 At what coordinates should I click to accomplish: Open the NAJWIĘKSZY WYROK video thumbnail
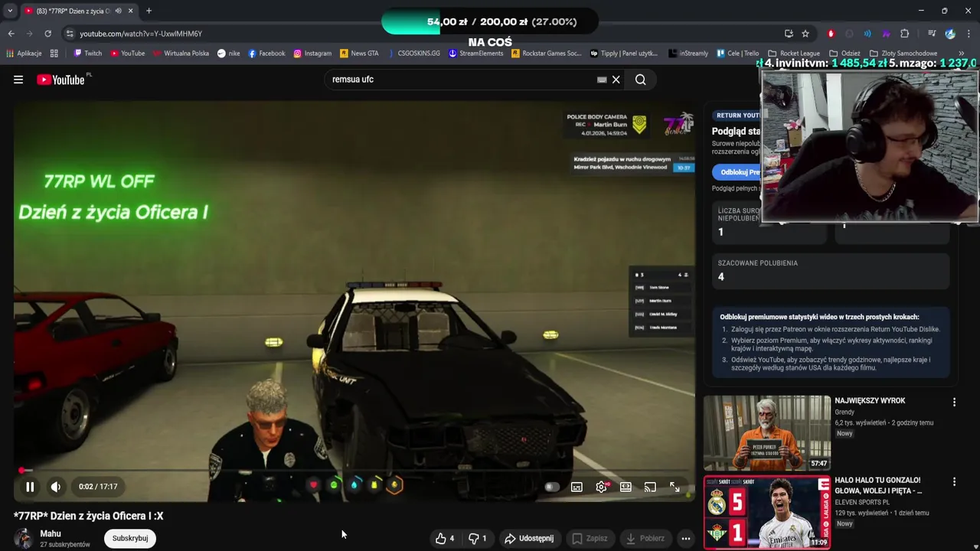pos(767,432)
